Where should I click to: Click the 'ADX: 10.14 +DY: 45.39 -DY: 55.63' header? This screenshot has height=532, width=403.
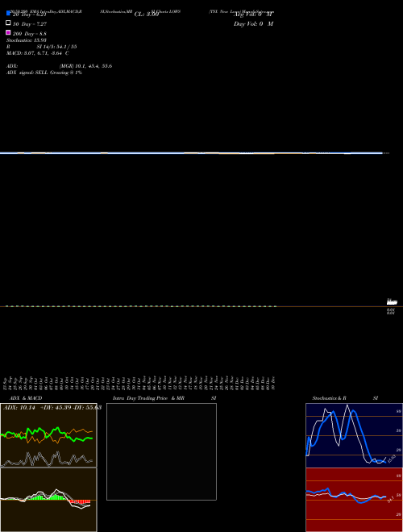(52, 408)
